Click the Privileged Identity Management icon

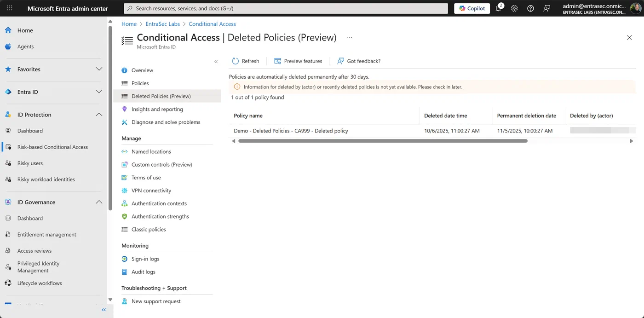pyautogui.click(x=8, y=267)
